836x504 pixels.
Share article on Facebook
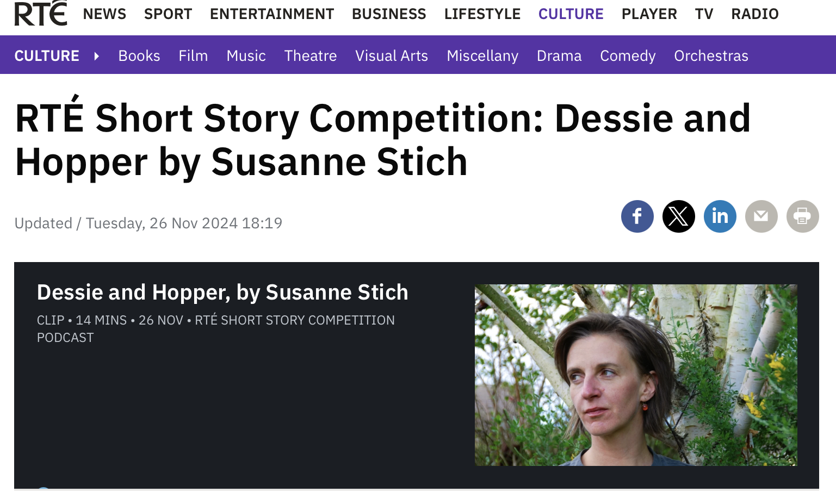pyautogui.click(x=637, y=216)
